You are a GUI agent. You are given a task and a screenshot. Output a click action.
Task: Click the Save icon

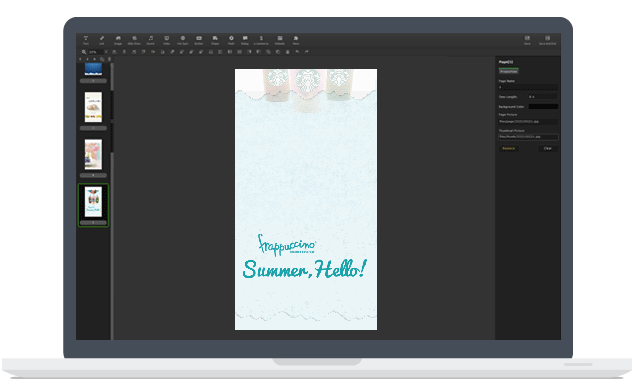point(527,40)
